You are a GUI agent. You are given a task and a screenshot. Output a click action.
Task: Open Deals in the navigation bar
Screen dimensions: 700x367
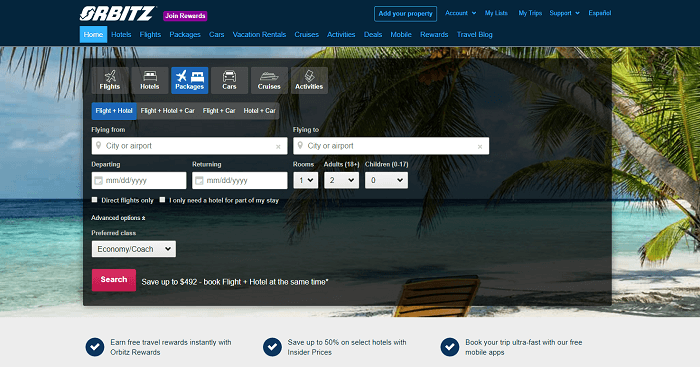coord(373,34)
